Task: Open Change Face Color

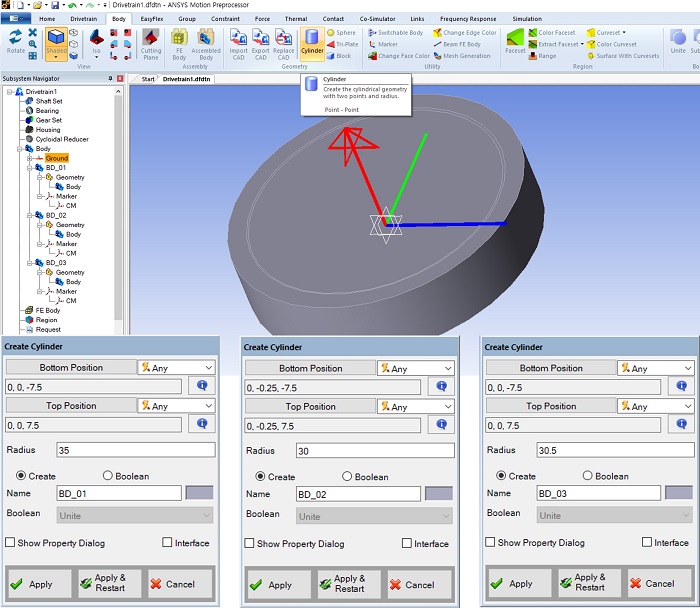Action: click(x=399, y=56)
